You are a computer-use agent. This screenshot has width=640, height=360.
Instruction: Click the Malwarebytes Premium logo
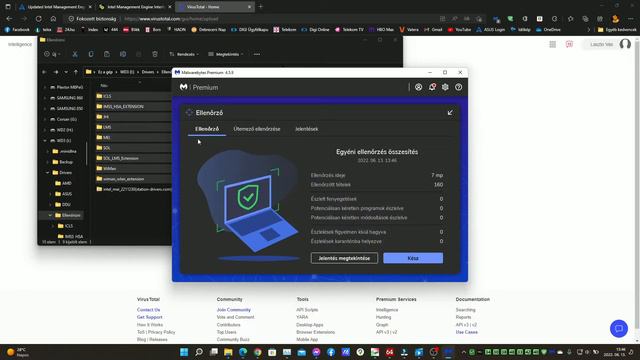tap(199, 87)
